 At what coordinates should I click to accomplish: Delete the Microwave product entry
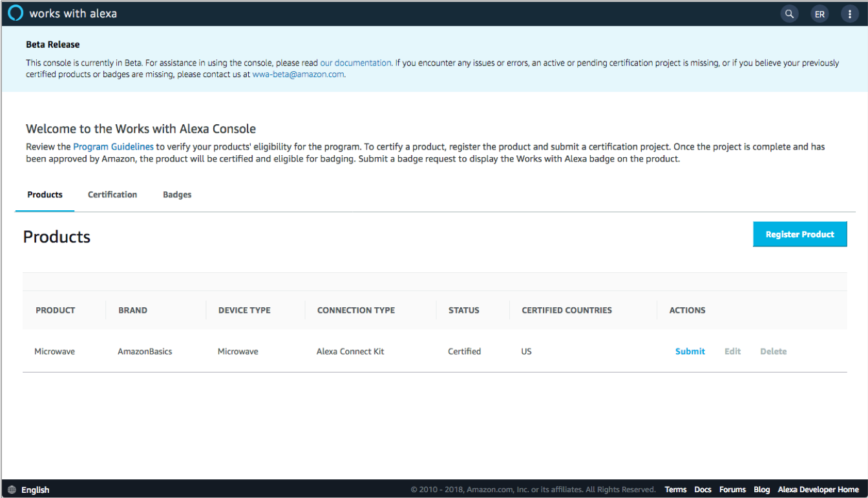click(773, 351)
